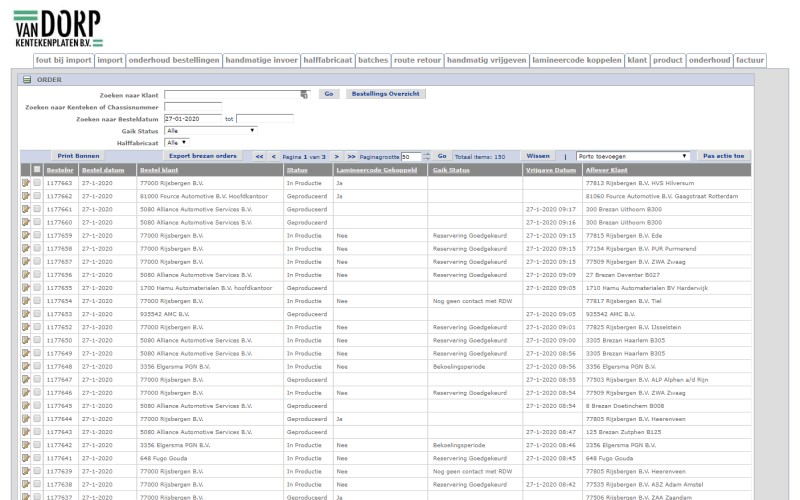This screenshot has width=800, height=500.
Task: Switch to the 'batches' tab
Action: tap(373, 60)
